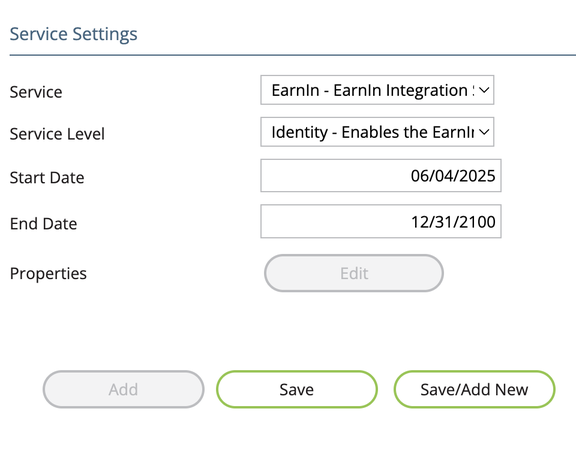Open the Service dropdown showing EarnIn Integration
576x454 pixels.
point(377,90)
